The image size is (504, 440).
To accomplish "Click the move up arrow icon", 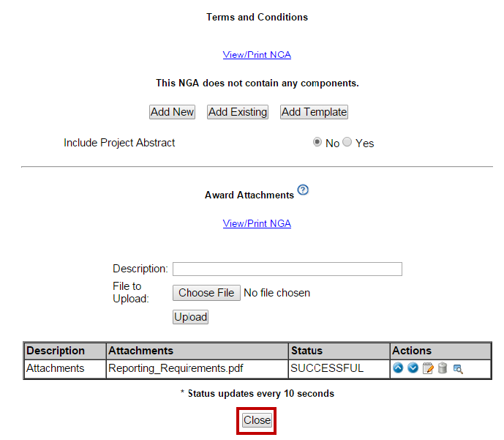I will click(398, 368).
